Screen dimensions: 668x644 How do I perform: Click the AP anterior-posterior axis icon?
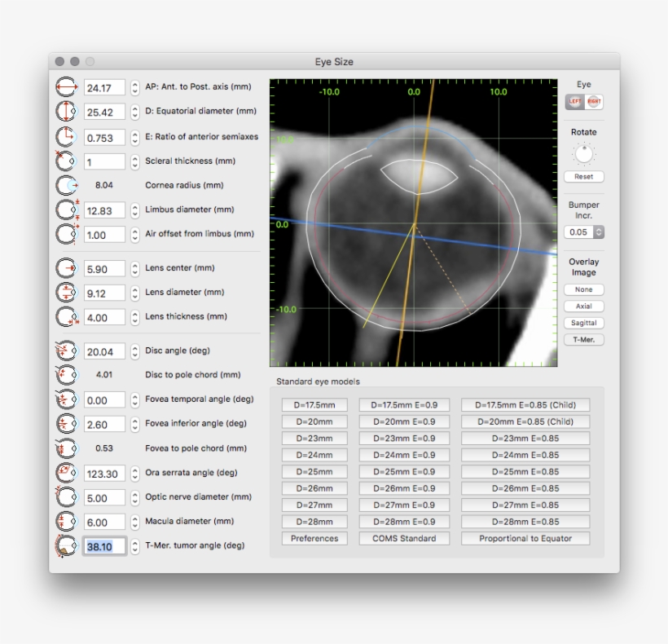pyautogui.click(x=65, y=86)
